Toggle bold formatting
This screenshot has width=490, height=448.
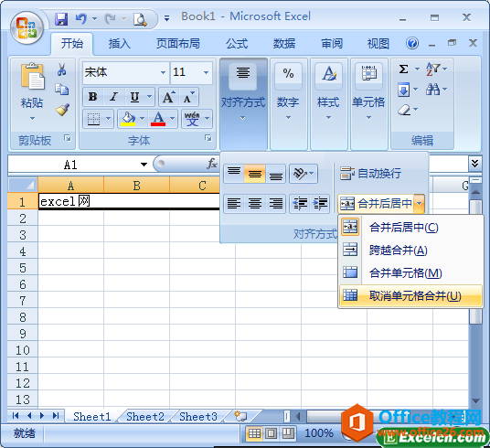point(92,97)
